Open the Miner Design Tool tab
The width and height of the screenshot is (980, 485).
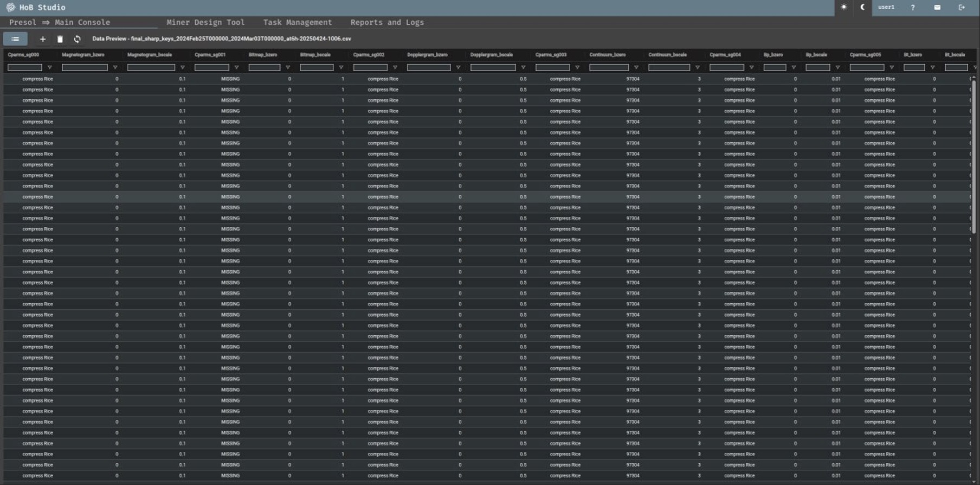[x=205, y=22]
